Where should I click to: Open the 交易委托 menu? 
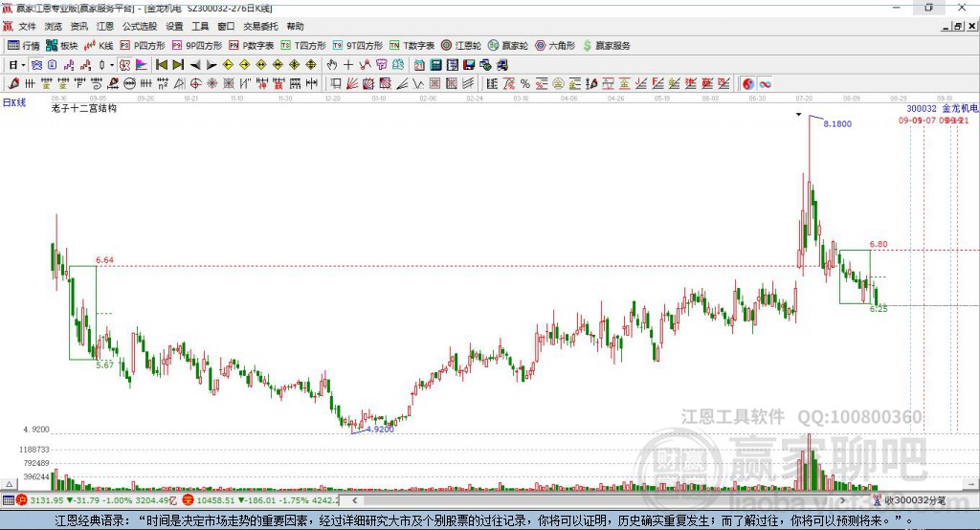click(260, 26)
